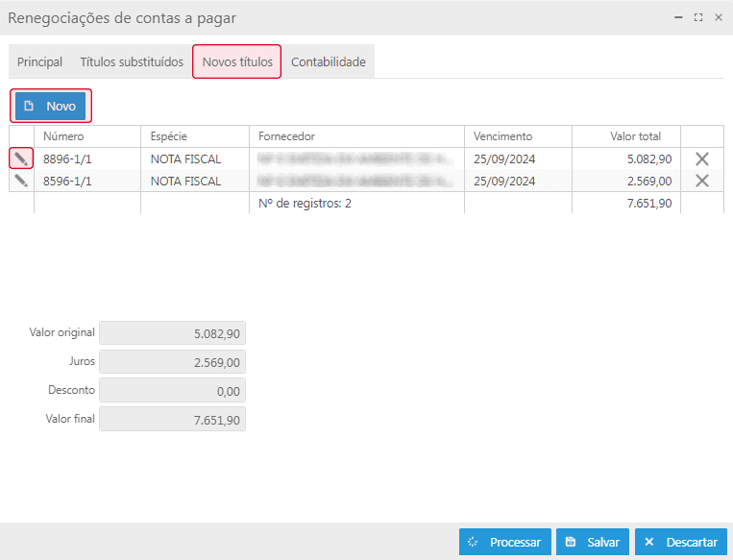Image resolution: width=733 pixels, height=560 pixels.
Task: Edit title 8896-1/1 with pencil icon
Action: tap(21, 158)
